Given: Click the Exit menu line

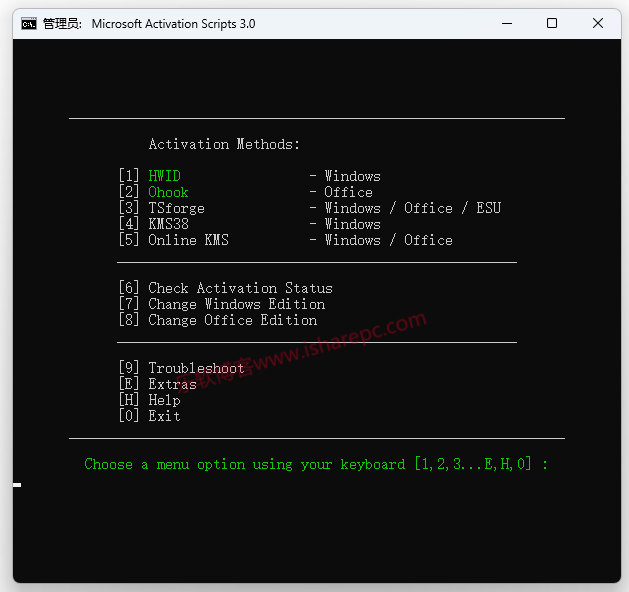Looking at the screenshot, I should (x=150, y=416).
